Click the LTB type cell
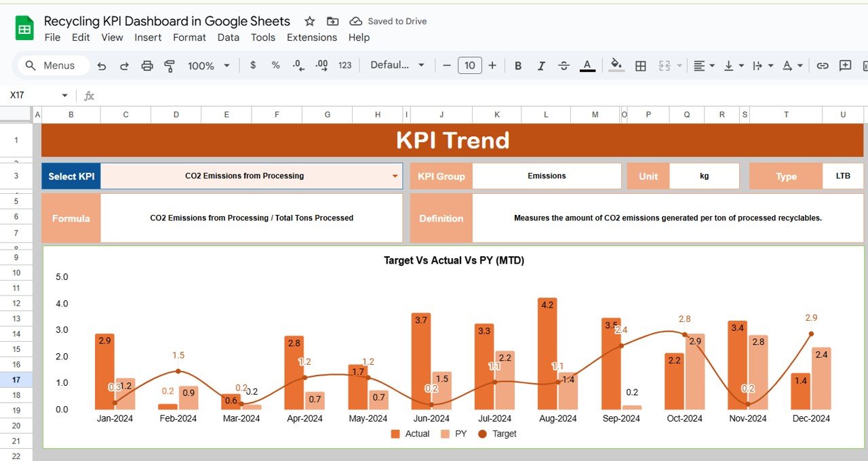Viewport: 868px width, 461px height. point(843,176)
